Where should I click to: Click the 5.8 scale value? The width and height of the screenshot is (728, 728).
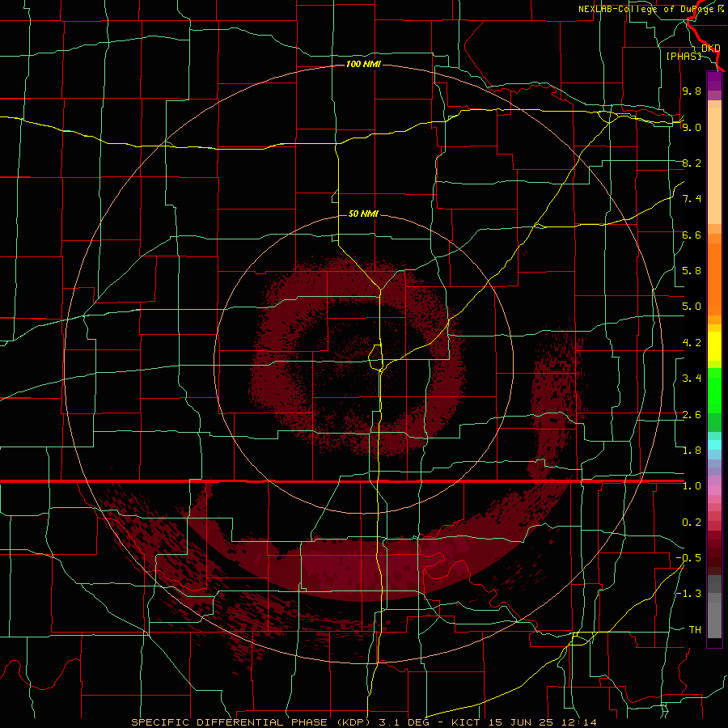(x=692, y=271)
